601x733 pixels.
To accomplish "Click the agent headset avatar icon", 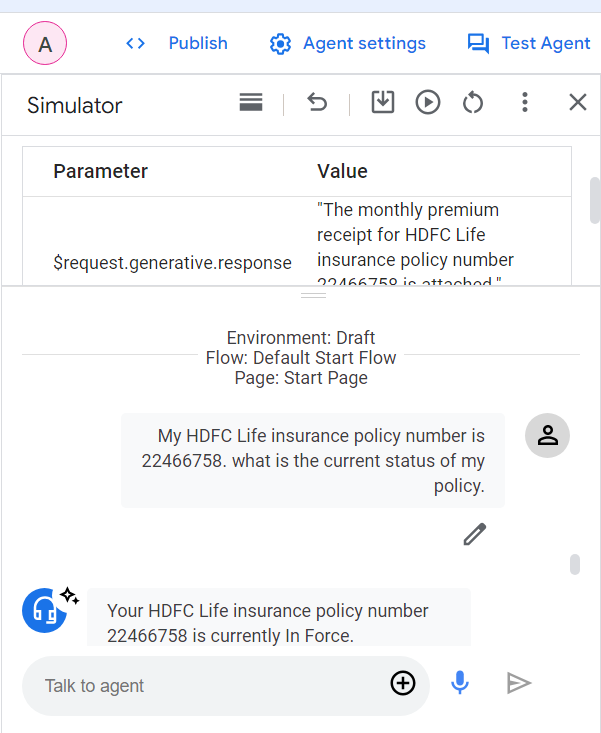I will point(44,611).
